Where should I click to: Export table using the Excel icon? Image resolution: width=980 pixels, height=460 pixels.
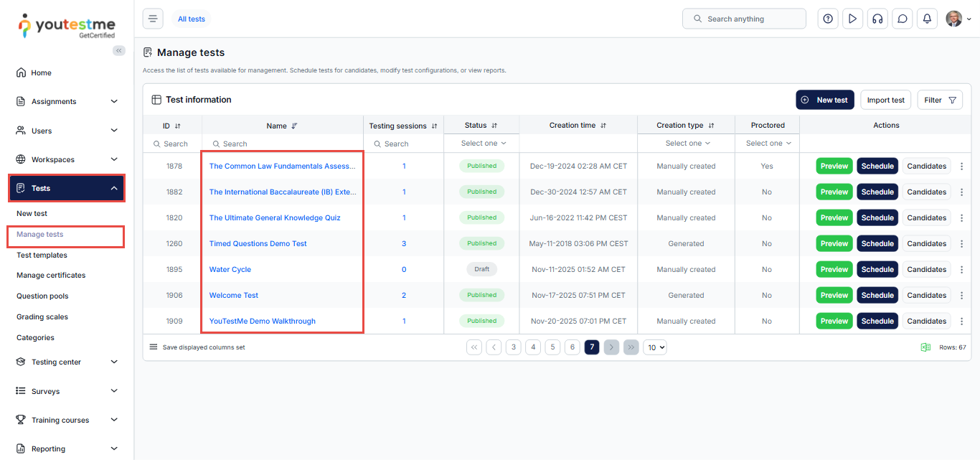point(925,347)
